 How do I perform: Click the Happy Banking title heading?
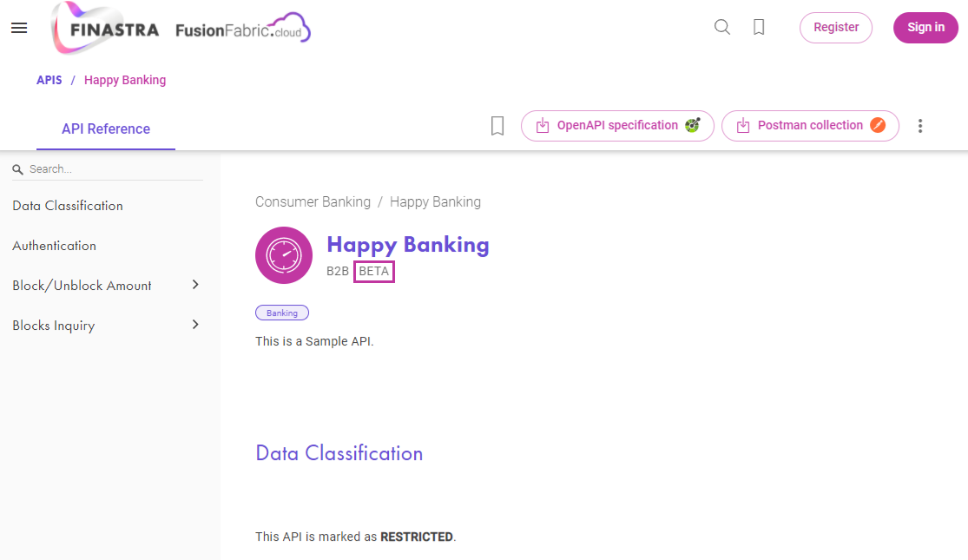click(x=408, y=245)
